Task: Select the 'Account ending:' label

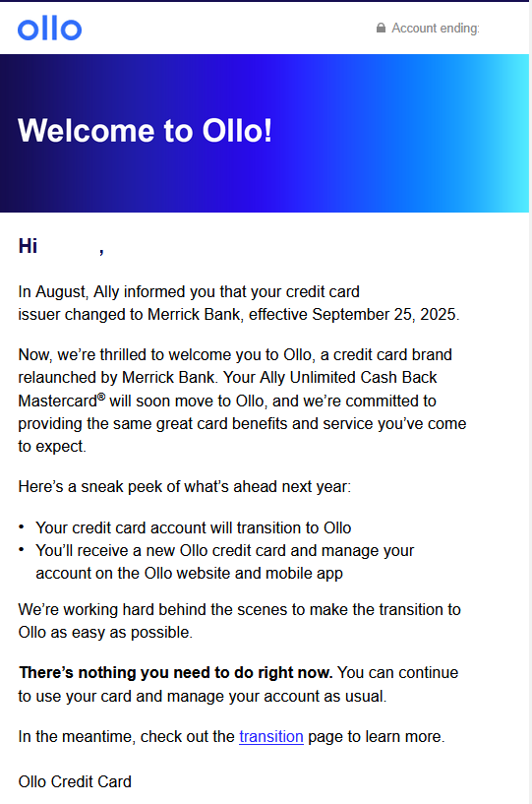Action: 436,29
